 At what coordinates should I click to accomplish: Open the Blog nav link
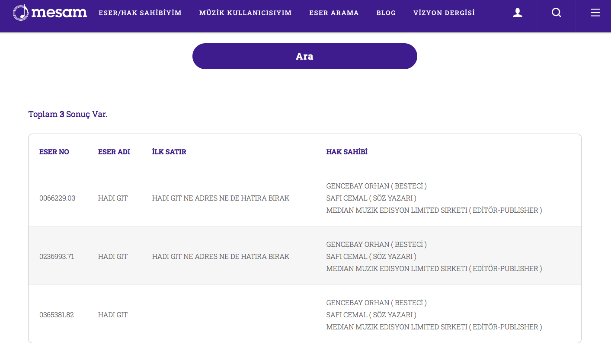coord(386,13)
